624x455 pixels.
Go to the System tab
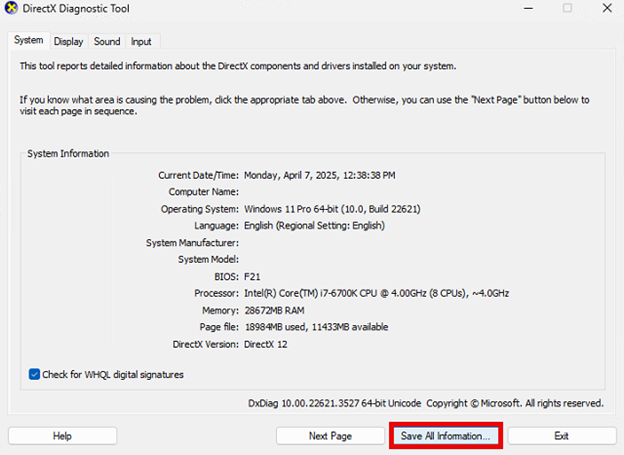[x=29, y=40]
